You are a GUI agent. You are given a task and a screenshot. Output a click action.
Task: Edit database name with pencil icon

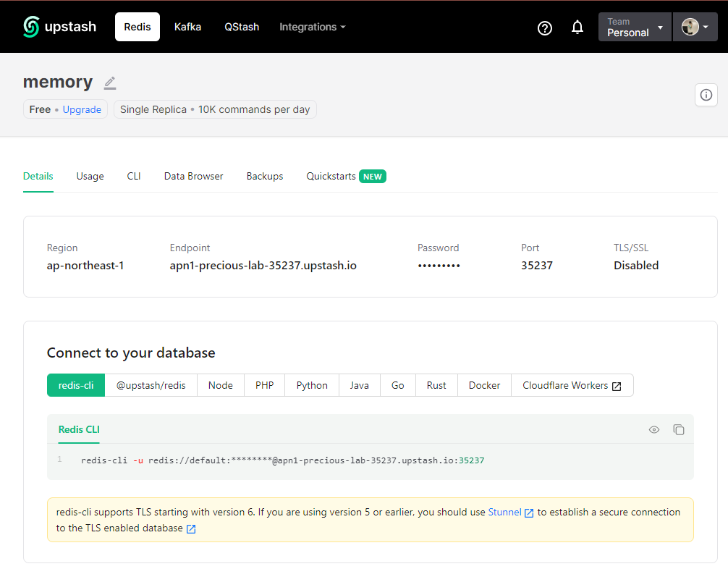click(110, 83)
